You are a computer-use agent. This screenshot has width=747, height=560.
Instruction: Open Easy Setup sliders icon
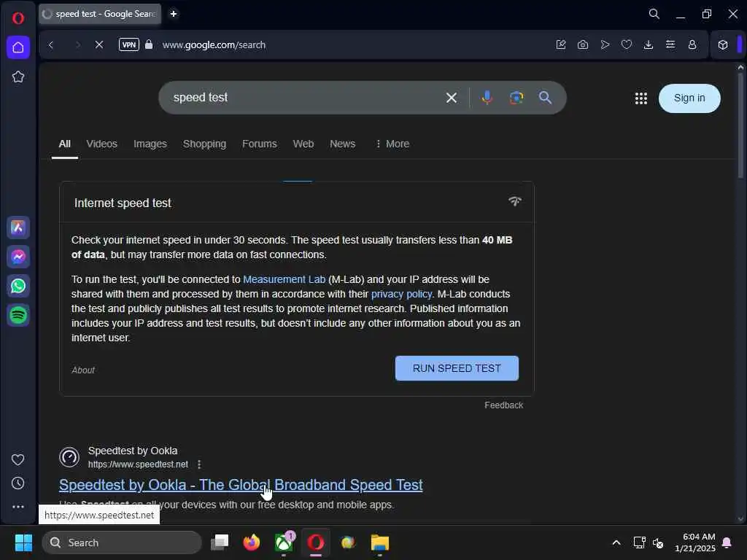pyautogui.click(x=670, y=44)
